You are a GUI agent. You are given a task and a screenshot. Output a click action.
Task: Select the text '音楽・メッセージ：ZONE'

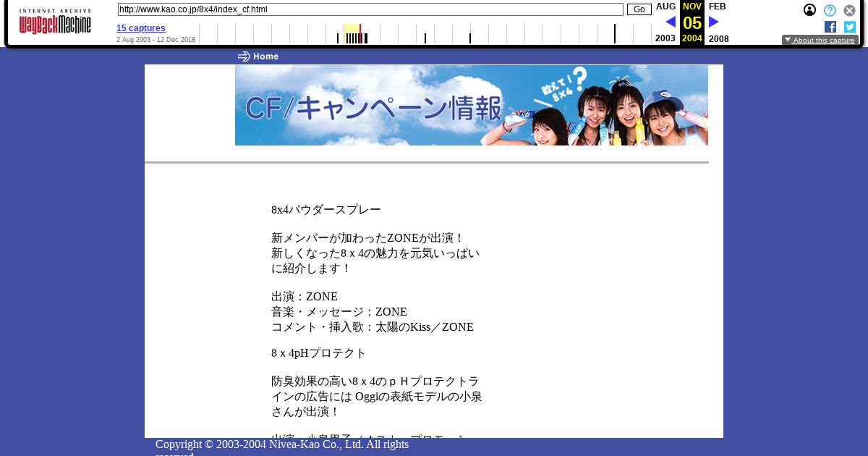pos(339,312)
